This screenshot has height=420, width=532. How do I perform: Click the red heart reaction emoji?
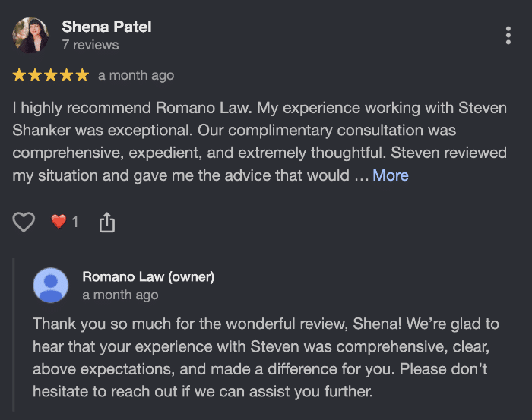[x=59, y=222]
